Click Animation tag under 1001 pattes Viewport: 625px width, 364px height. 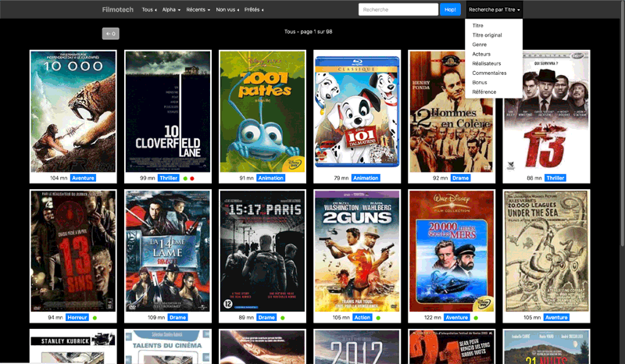coord(270,178)
